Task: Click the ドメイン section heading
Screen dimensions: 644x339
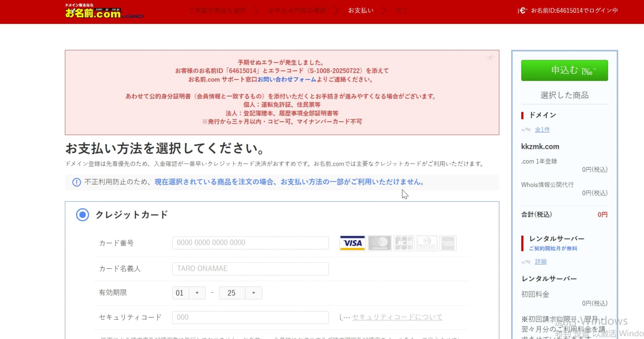Action: [x=542, y=115]
